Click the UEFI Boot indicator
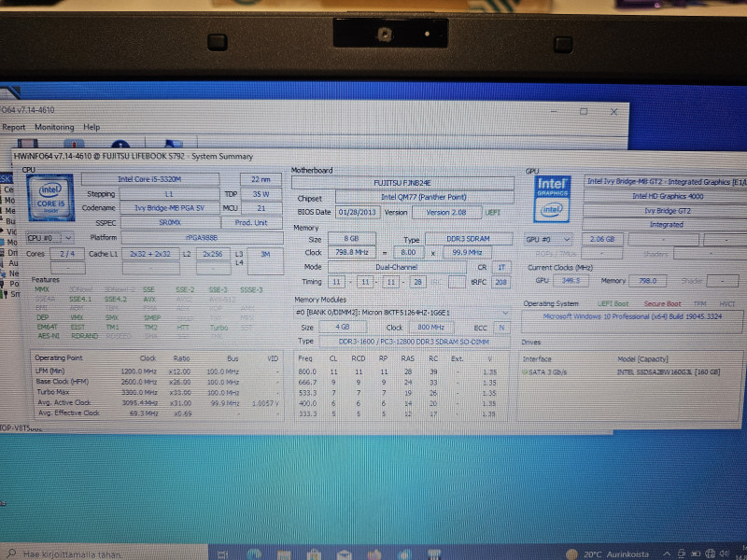The image size is (747, 560). click(x=613, y=304)
